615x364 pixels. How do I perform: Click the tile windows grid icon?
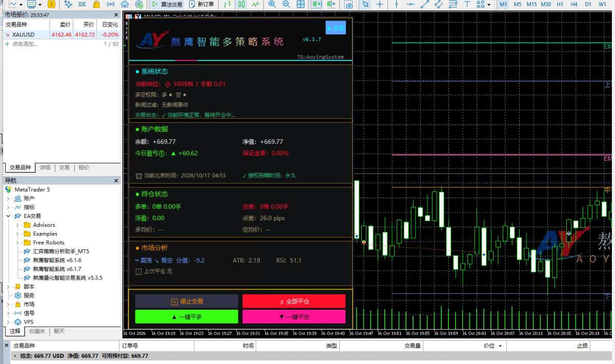pos(301,4)
